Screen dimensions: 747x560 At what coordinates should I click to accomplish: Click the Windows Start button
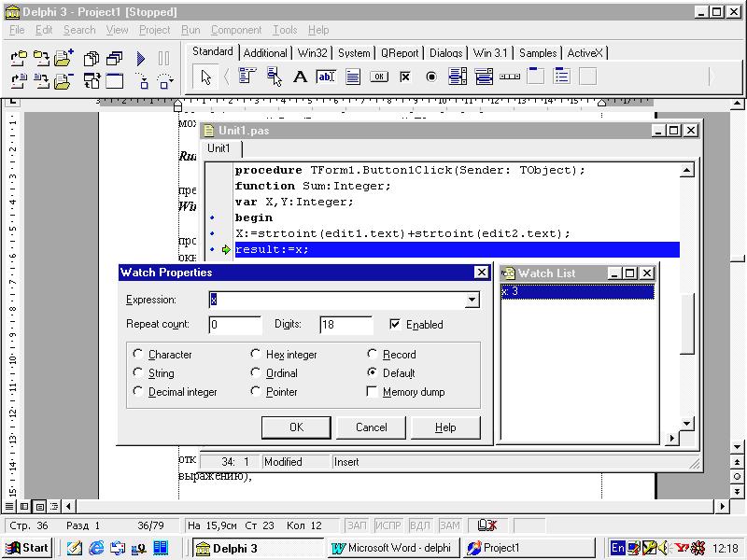pyautogui.click(x=28, y=548)
